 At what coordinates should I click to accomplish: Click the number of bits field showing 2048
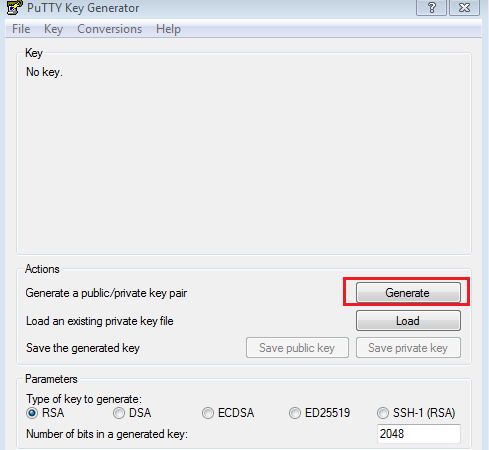[x=419, y=434]
